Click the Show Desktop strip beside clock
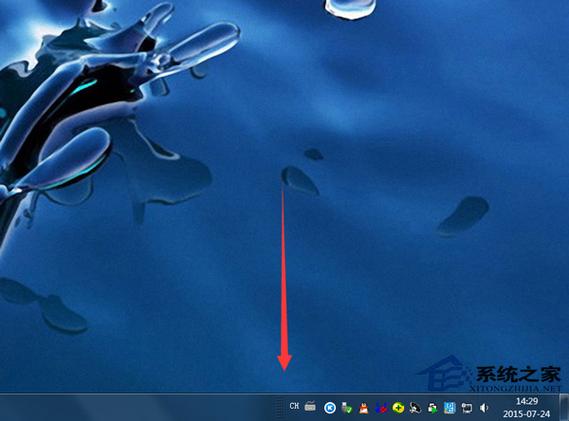Image resolution: width=569 pixels, height=421 pixels. [x=564, y=407]
